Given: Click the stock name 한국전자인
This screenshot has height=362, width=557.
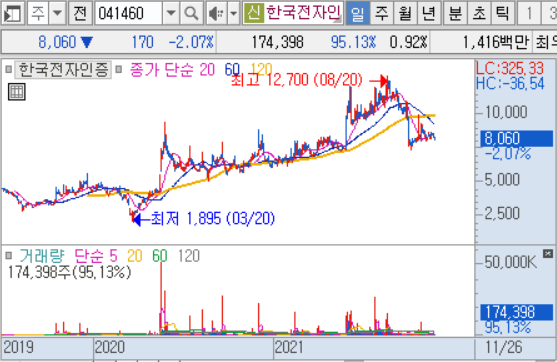Looking at the screenshot, I should (x=303, y=13).
